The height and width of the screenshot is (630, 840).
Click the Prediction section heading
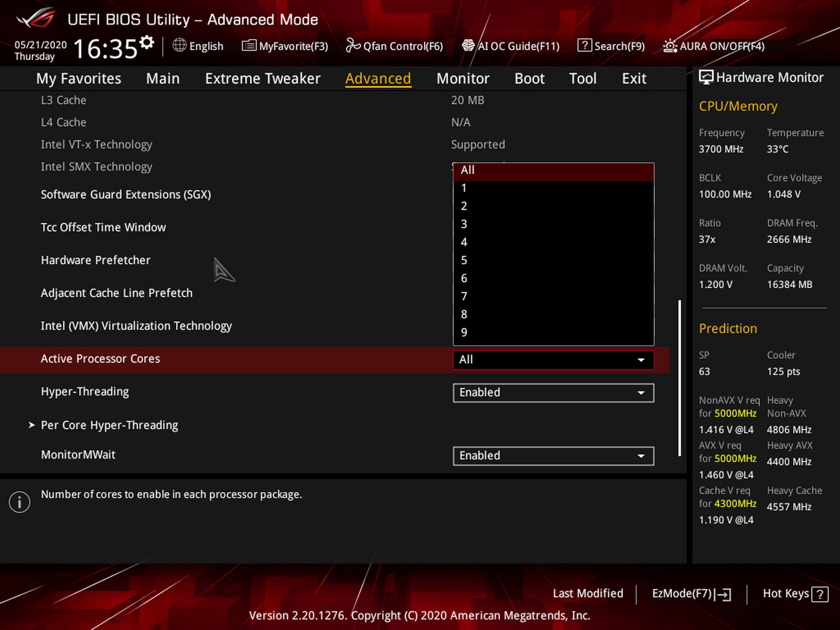point(728,328)
